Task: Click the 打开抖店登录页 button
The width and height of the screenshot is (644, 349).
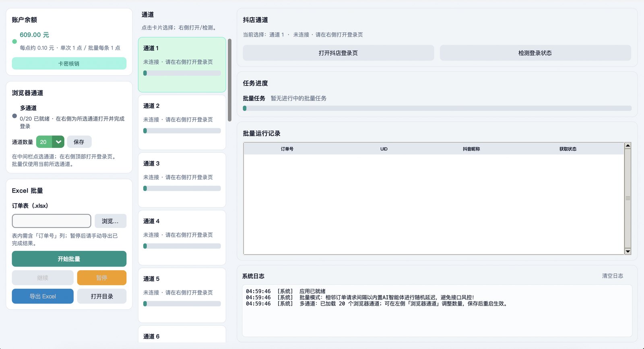Action: click(x=338, y=53)
